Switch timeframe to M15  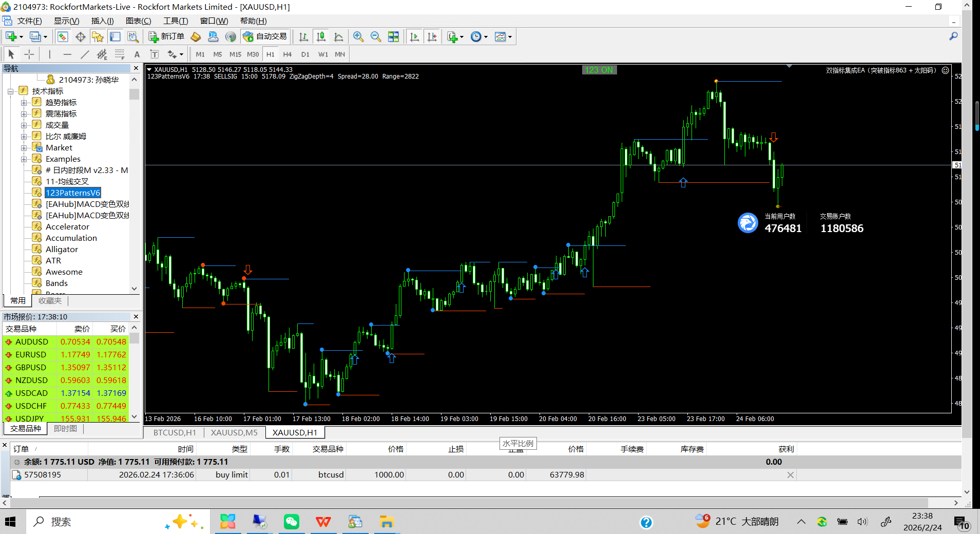point(235,54)
